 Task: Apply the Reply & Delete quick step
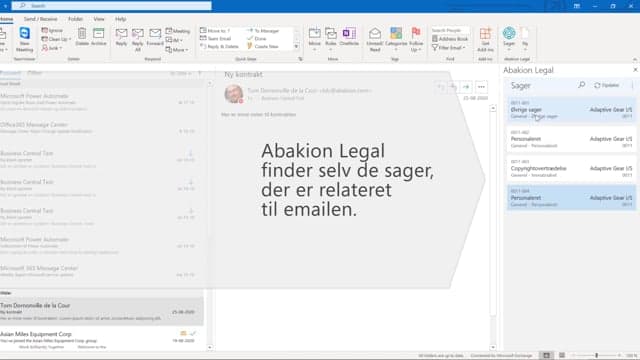point(219,47)
